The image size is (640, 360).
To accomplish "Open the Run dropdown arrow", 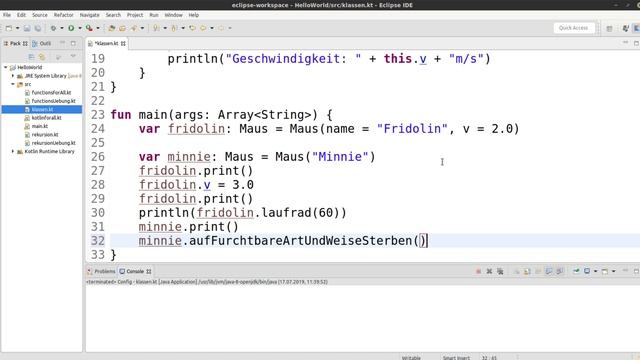I will click(80, 28).
